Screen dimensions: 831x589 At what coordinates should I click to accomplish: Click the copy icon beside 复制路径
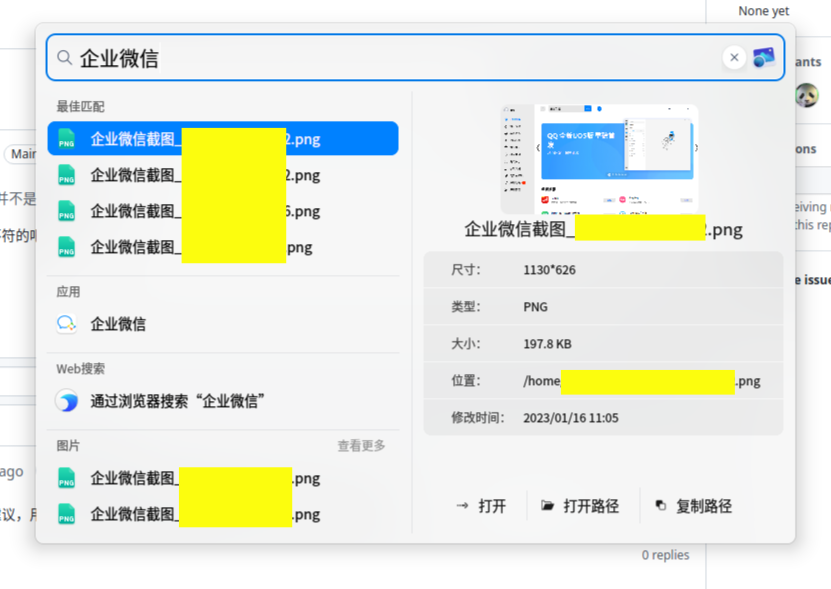[x=661, y=506]
